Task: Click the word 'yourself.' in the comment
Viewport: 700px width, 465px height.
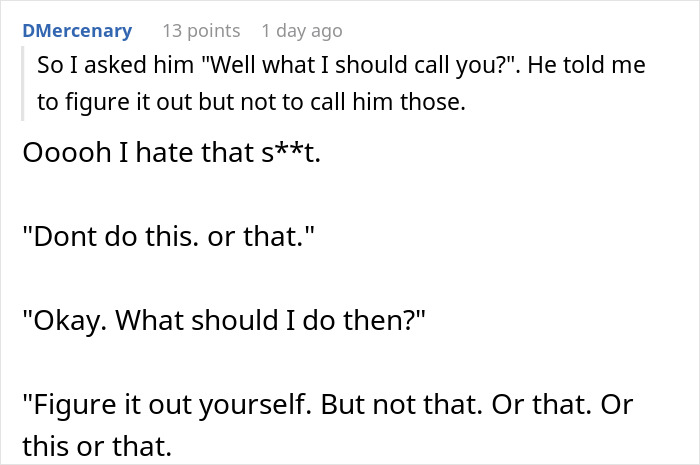Action: [x=255, y=405]
